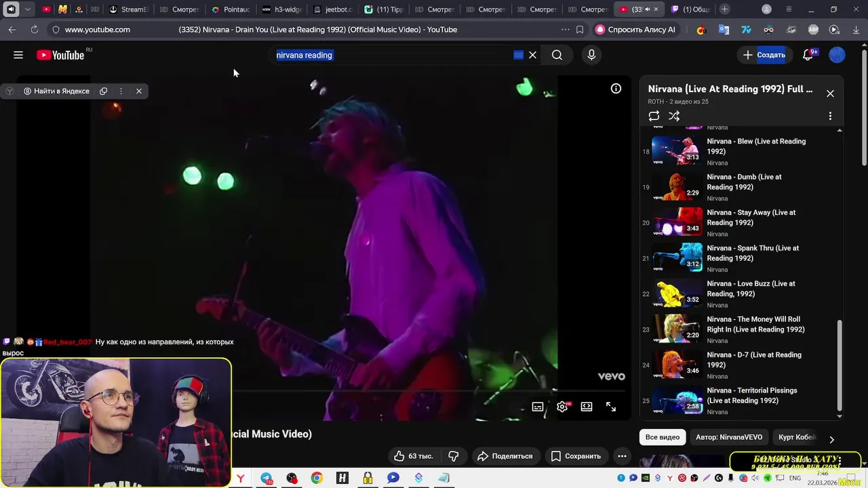Click the Сохранить button
Image resolution: width=868 pixels, height=488 pixels.
pyautogui.click(x=576, y=456)
